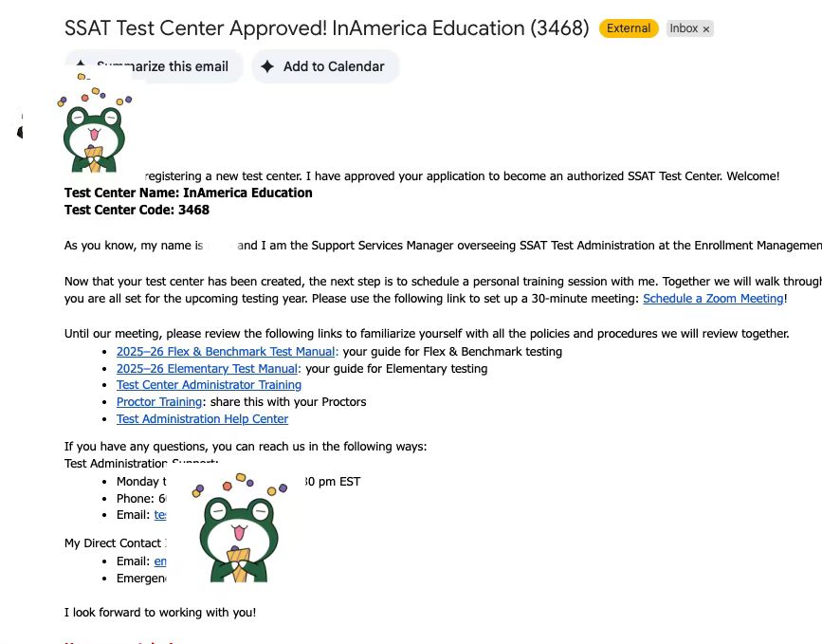Image resolution: width=822 pixels, height=644 pixels.
Task: Click the email subject heading
Action: (326, 28)
